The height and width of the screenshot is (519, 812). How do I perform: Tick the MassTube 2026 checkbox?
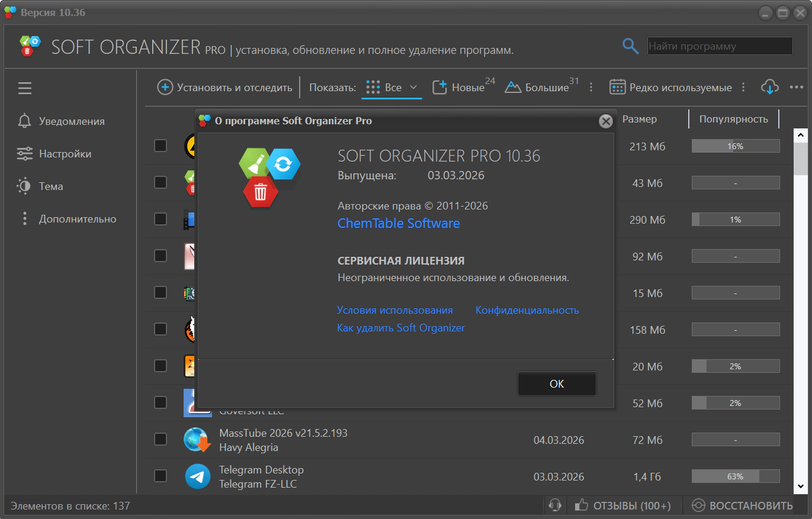(x=161, y=439)
